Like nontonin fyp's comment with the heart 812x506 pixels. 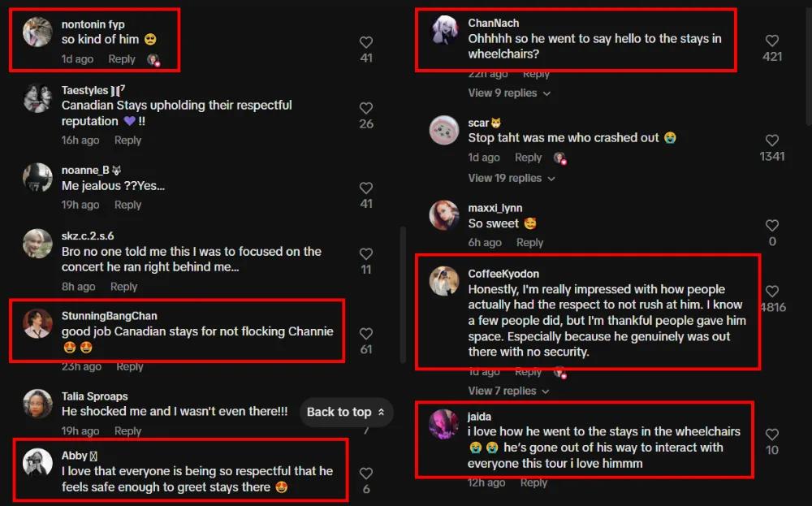point(366,42)
